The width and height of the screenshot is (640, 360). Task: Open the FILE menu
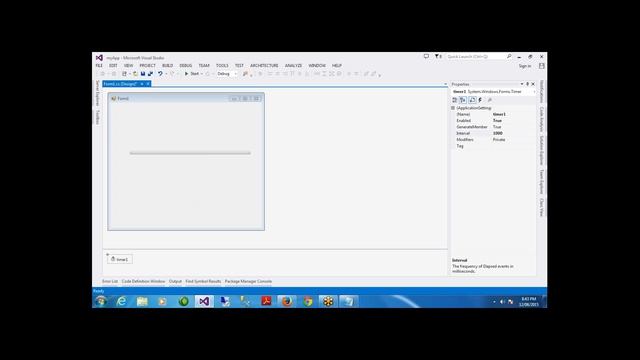pos(99,66)
